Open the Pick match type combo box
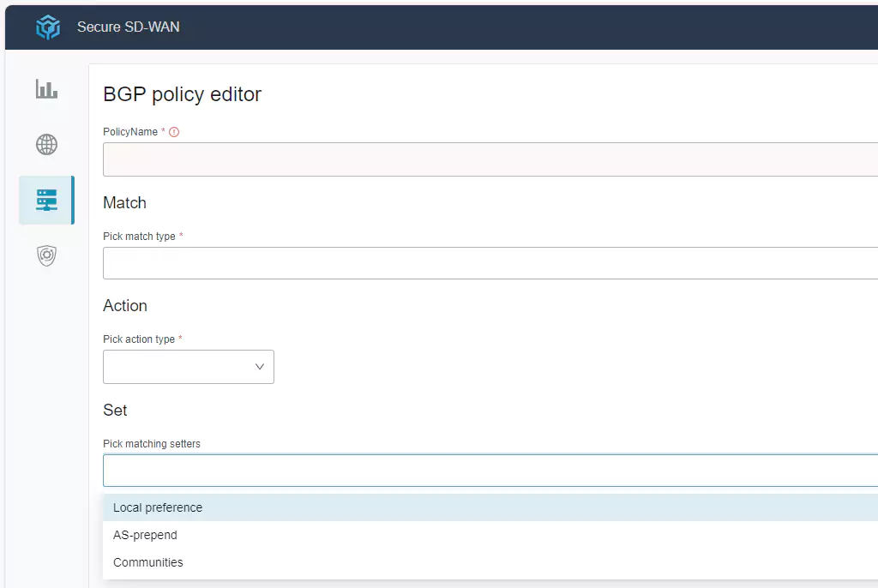The height and width of the screenshot is (588, 878). (x=490, y=263)
